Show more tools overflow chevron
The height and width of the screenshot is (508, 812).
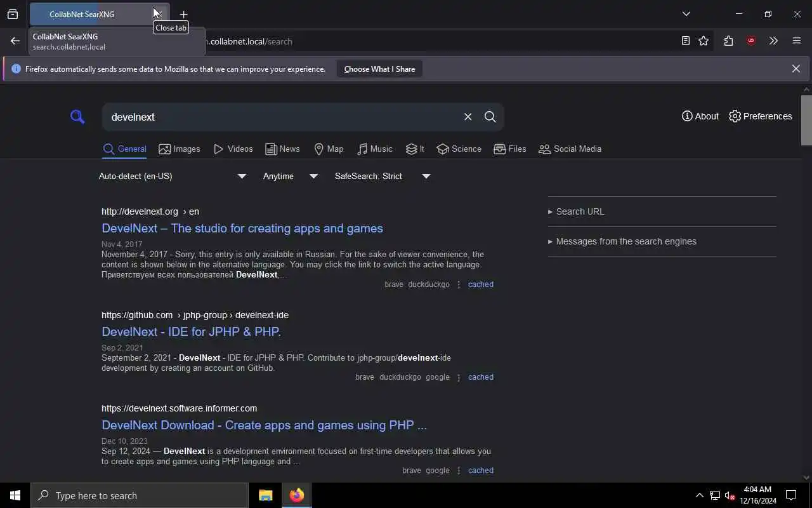point(773,41)
